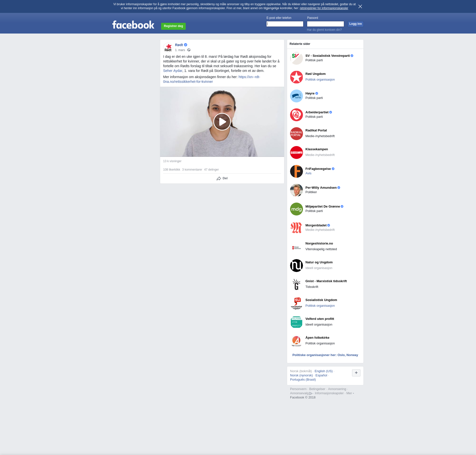
Task: Open the 1. mars timestamp link
Action: pos(180,50)
